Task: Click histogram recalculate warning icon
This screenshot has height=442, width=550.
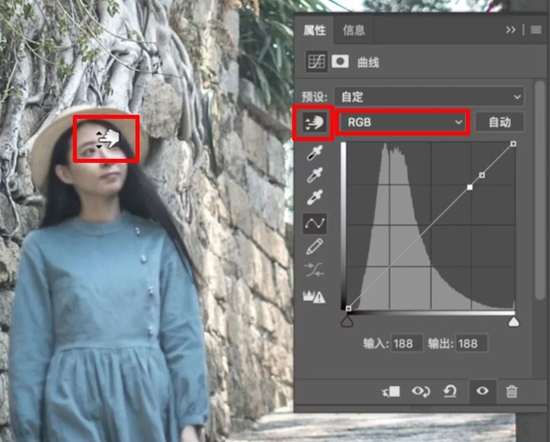Action: coord(314,297)
